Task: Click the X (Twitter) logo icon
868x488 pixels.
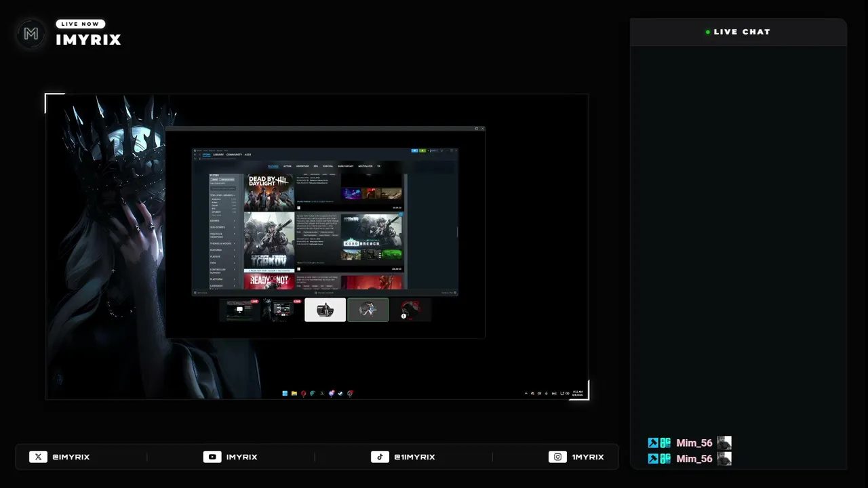Action: click(x=39, y=457)
